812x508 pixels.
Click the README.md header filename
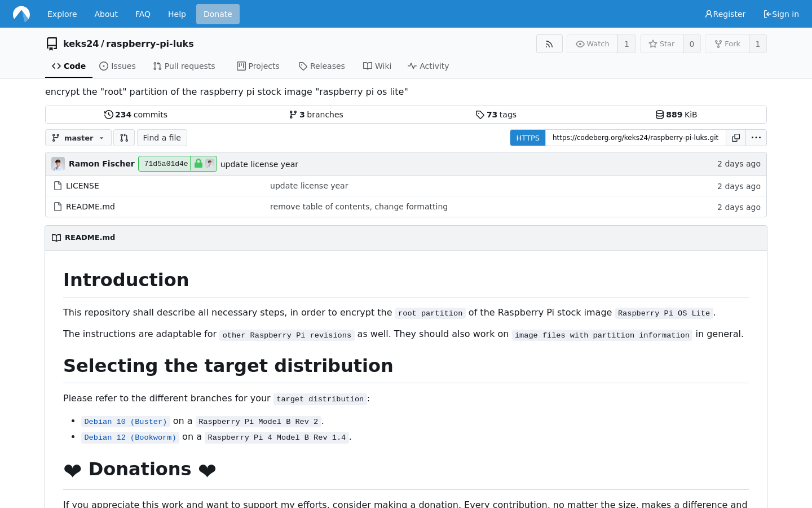click(x=90, y=238)
